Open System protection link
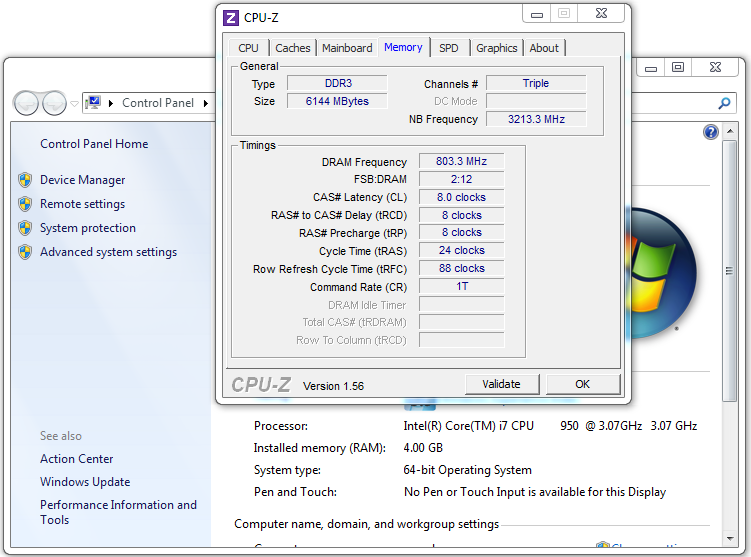This screenshot has width=751, height=557. click(88, 228)
